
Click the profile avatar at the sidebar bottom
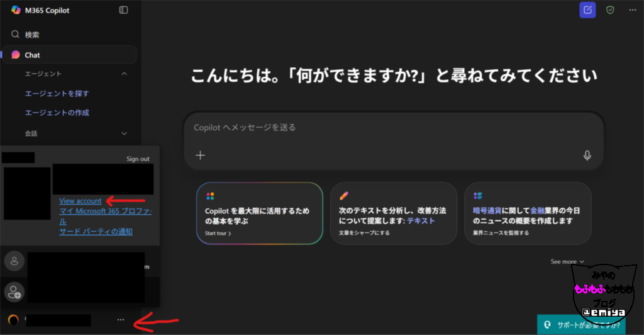tap(14, 319)
